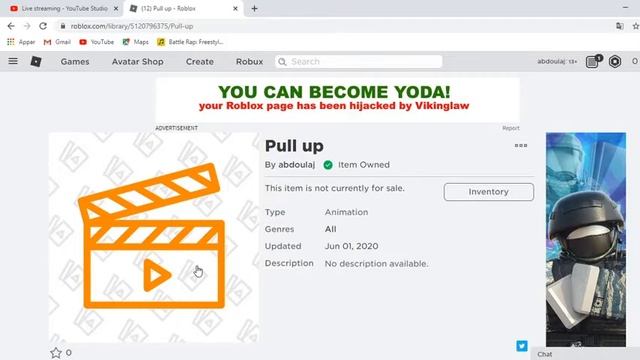Click the animation clapperboard thumbnail

(x=154, y=237)
